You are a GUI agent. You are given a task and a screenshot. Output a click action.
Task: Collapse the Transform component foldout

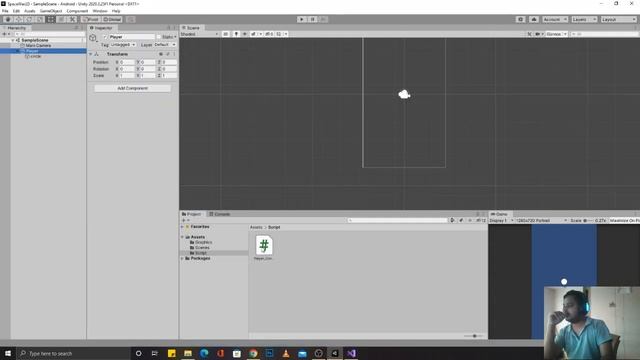[91, 54]
